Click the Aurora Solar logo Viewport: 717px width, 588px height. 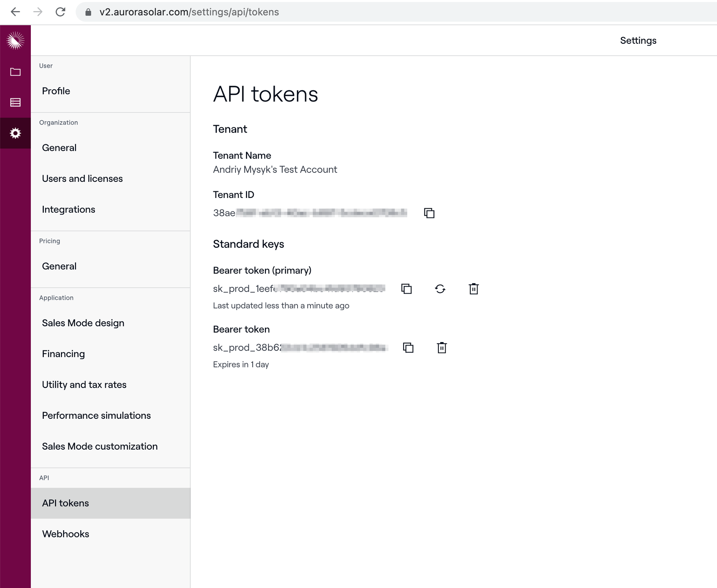click(15, 40)
